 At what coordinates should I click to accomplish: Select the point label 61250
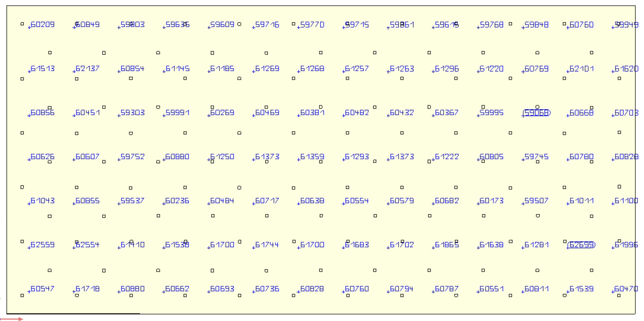click(x=222, y=157)
